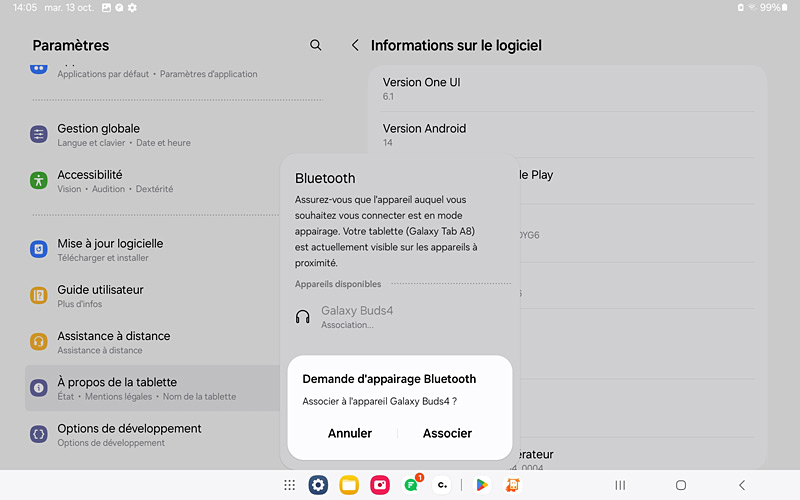Open the green messaging app with badge
This screenshot has height=500, width=800.
click(411, 485)
